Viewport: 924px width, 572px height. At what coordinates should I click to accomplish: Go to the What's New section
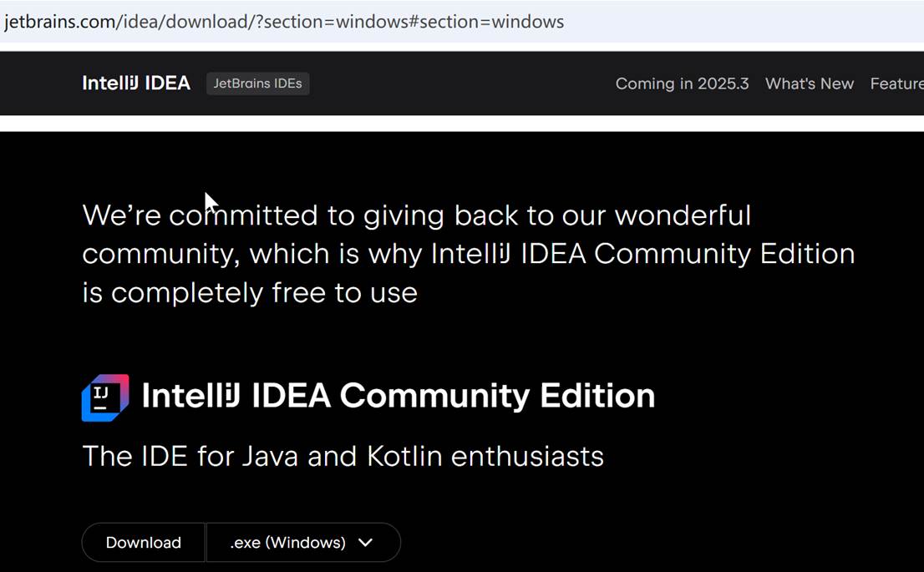[x=809, y=84]
